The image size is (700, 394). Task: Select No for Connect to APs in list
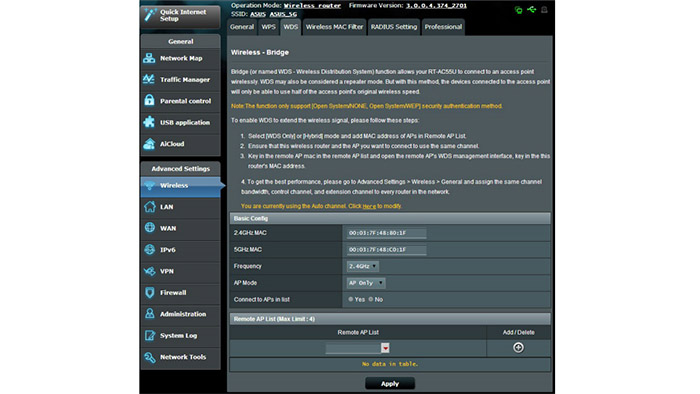point(371,299)
